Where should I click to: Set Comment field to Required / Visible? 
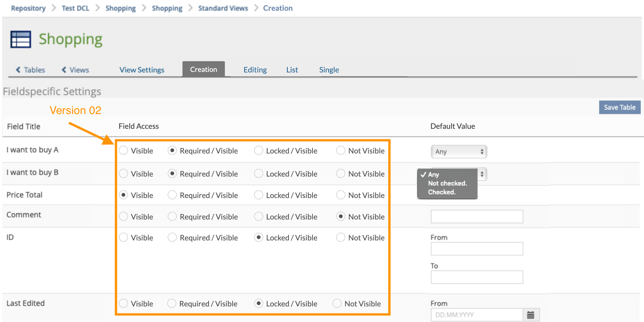[x=172, y=217]
